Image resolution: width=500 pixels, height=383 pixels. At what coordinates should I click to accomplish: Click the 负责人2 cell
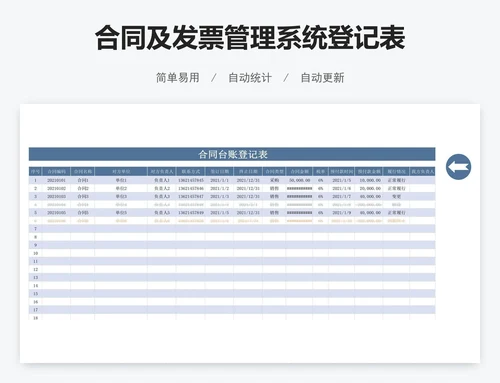[162, 188]
